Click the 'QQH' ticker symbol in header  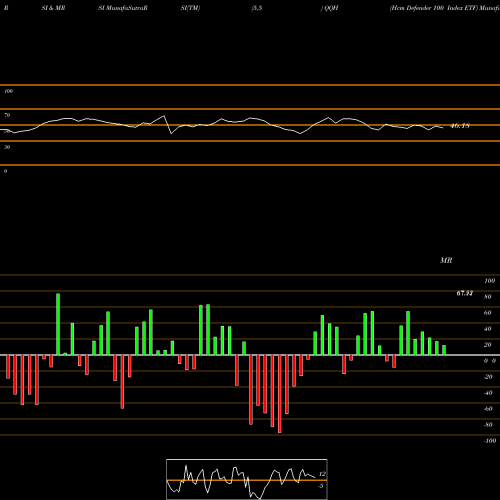coord(331,8)
